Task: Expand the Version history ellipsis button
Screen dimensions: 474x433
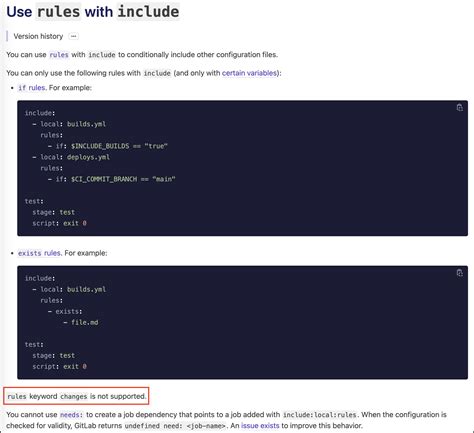Action: click(73, 36)
